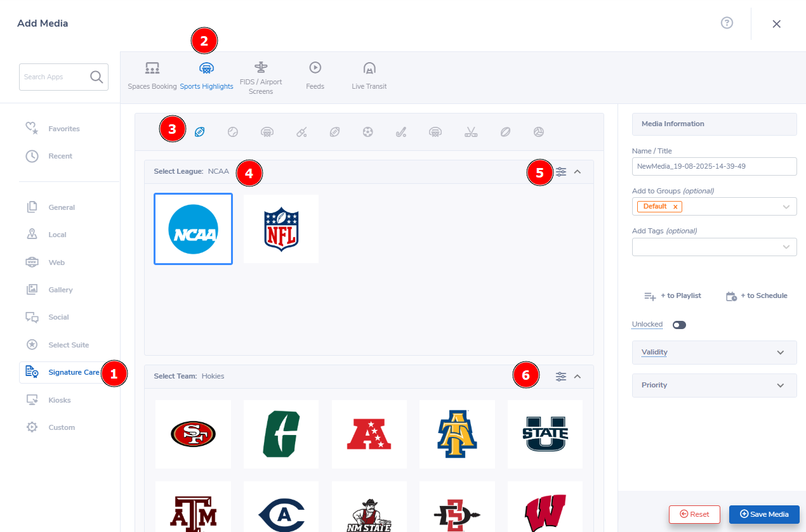Screen dimensions: 806x532
Task: Go to Favorites in the sidebar
Action: click(x=53, y=129)
